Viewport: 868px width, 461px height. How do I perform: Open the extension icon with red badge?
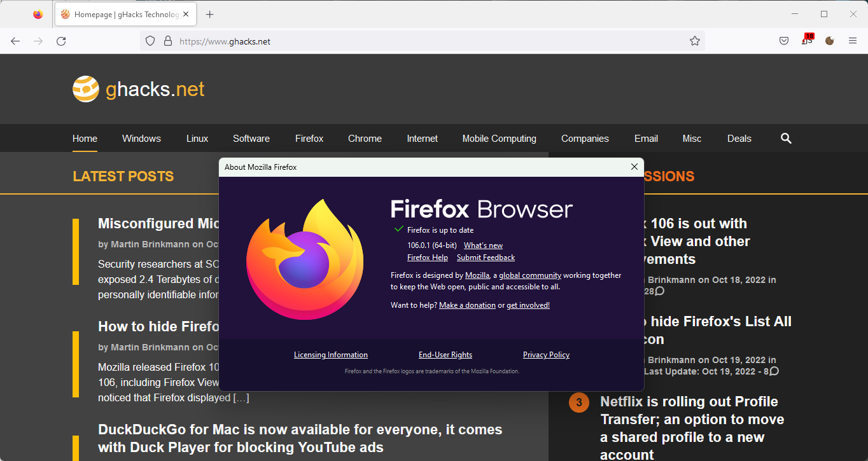pyautogui.click(x=808, y=40)
